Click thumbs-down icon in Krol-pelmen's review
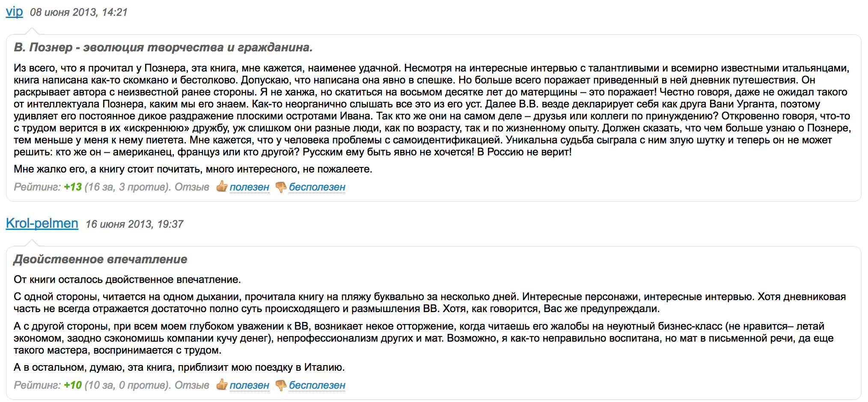Screen dimensions: 868x402 pyautogui.click(x=281, y=385)
